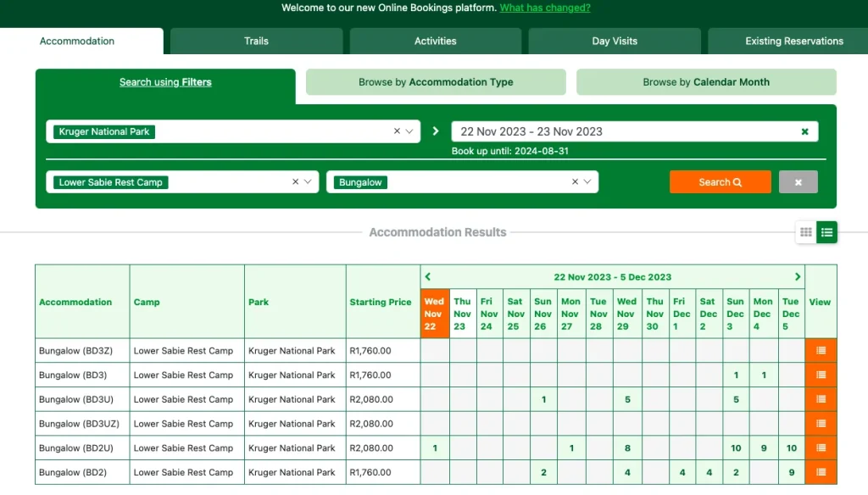Click the orange Search button
This screenshot has height=495, width=868.
tap(720, 182)
